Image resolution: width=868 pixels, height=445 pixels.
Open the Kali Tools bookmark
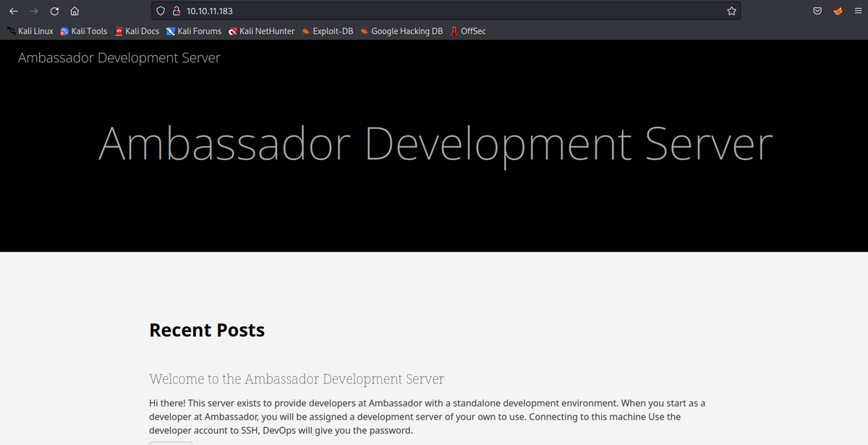coord(84,31)
